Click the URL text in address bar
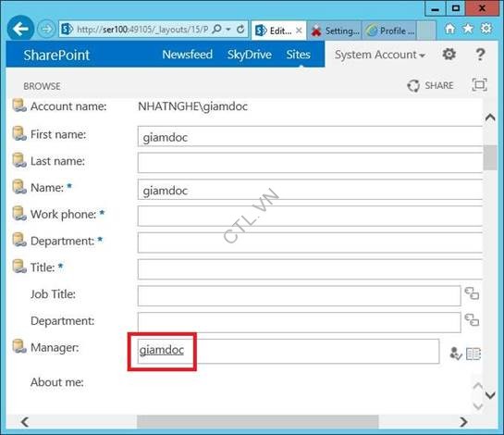This screenshot has width=504, height=435. (x=142, y=30)
